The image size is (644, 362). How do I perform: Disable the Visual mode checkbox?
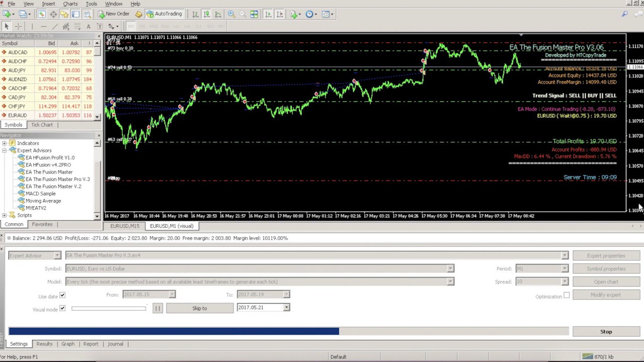coord(62,308)
